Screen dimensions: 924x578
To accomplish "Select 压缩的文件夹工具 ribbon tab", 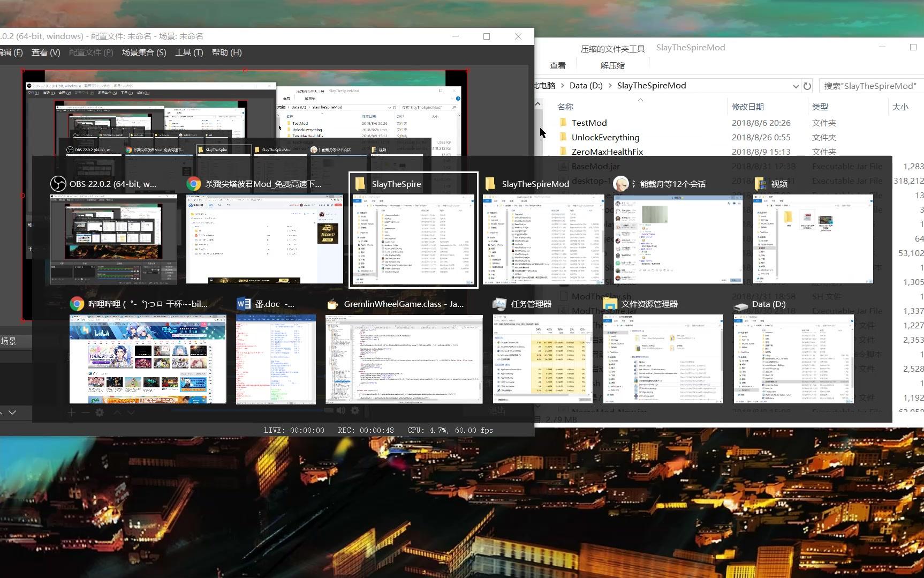I will click(613, 49).
